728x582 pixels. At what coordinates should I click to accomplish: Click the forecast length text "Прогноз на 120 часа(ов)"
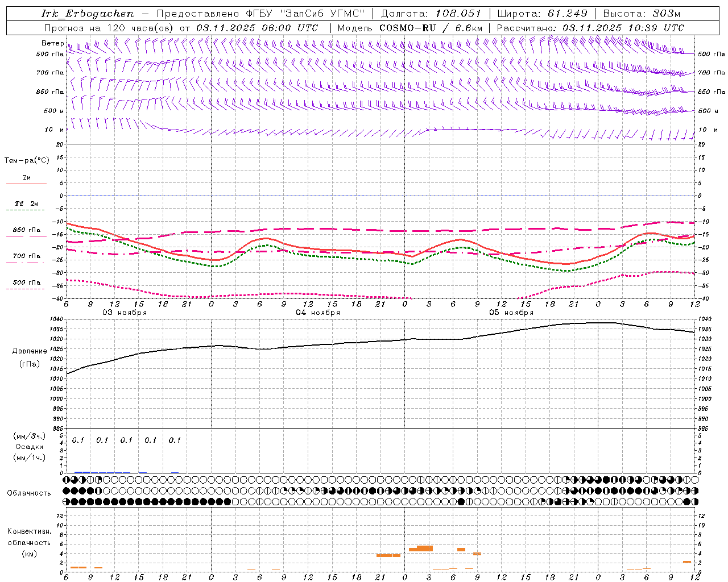point(109,28)
